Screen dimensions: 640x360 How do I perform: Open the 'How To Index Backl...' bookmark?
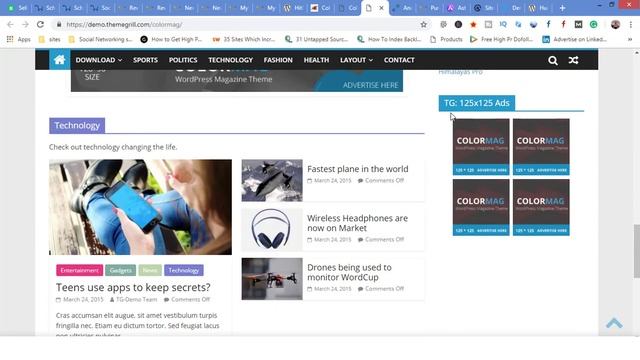[x=389, y=39]
